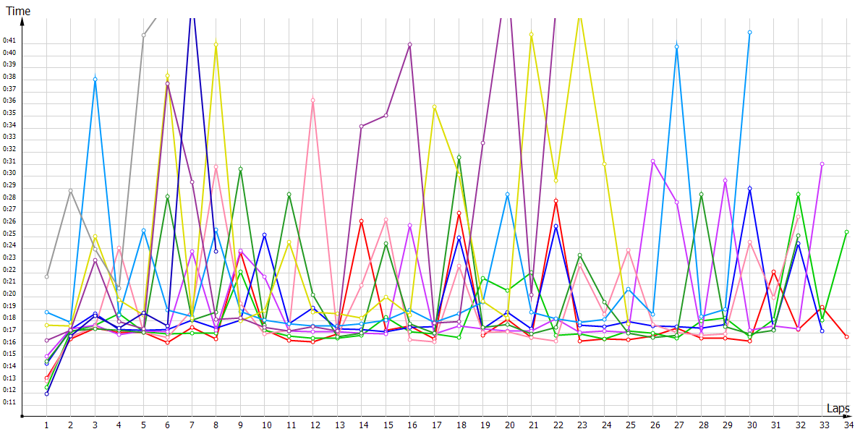
Task: Select the yellow data point at lap 17
Action: tap(434, 107)
